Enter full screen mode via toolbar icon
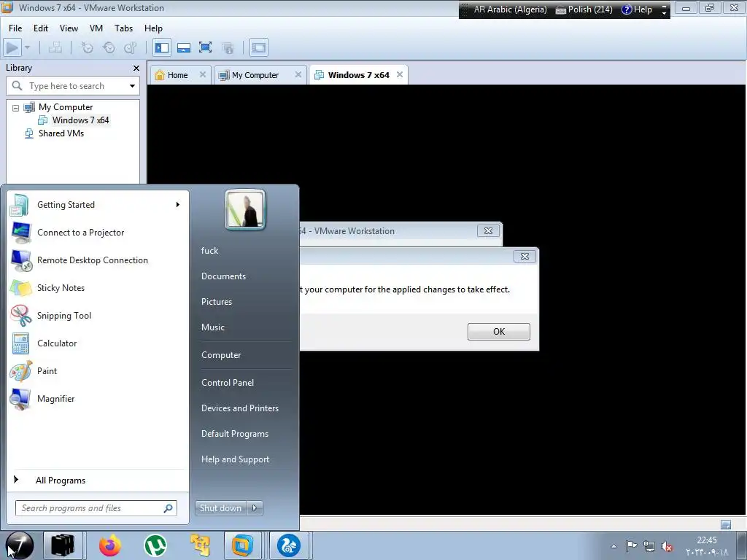Image resolution: width=747 pixels, height=560 pixels. [205, 47]
